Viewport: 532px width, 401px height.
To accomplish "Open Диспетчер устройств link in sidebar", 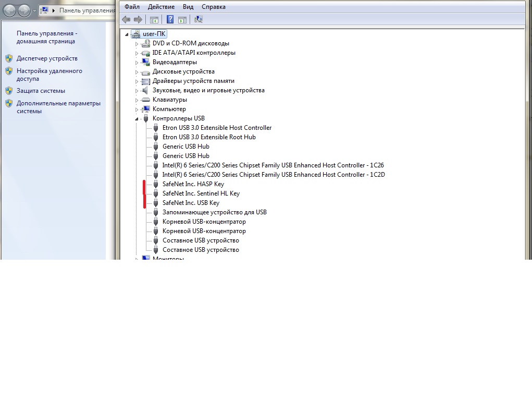I will click(x=47, y=58).
